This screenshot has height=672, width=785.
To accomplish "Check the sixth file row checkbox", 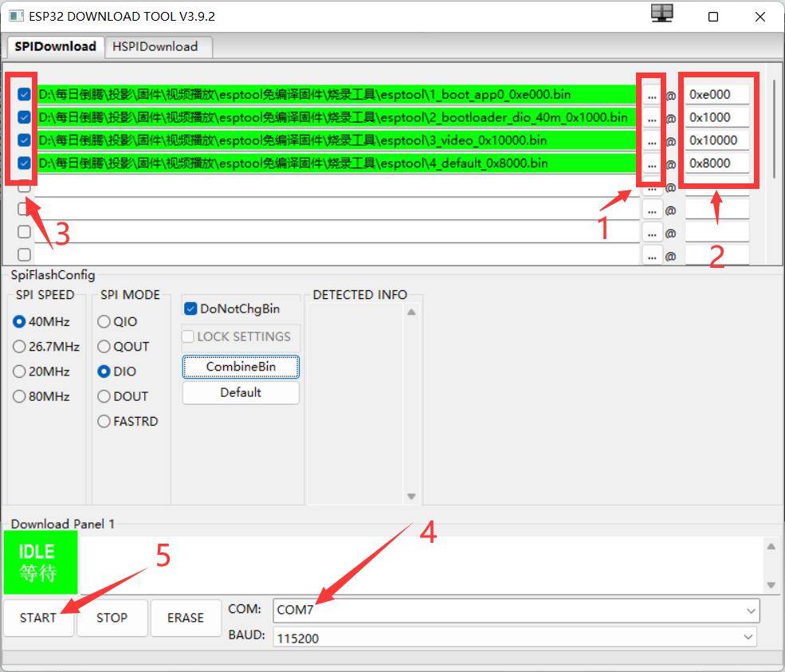I will click(24, 209).
